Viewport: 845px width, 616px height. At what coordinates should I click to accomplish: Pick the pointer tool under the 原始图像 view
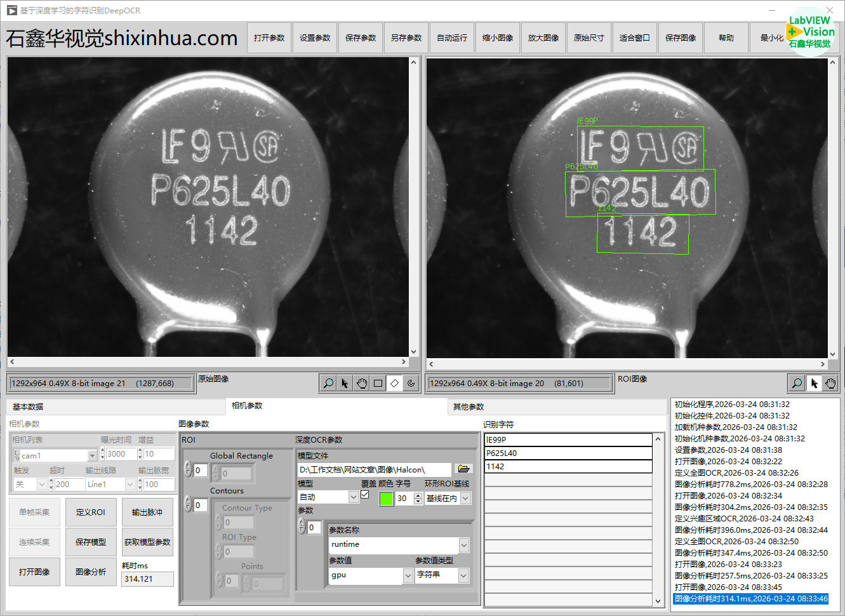(345, 383)
